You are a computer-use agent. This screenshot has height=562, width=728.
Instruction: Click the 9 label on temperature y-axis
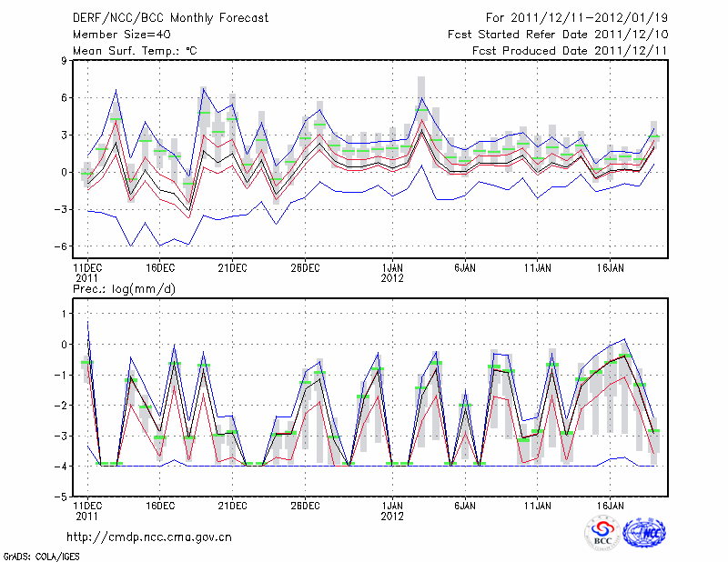pyautogui.click(x=65, y=61)
